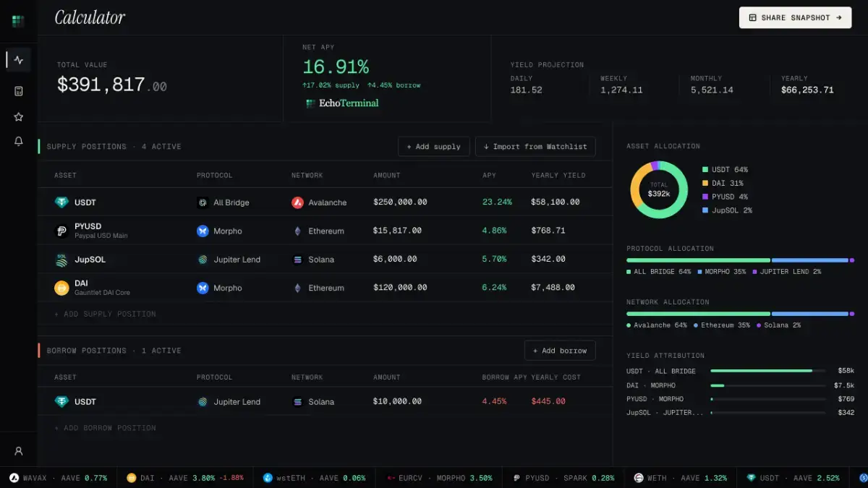Click the Add Borrow Position row
The width and height of the screenshot is (868, 488).
coord(105,428)
